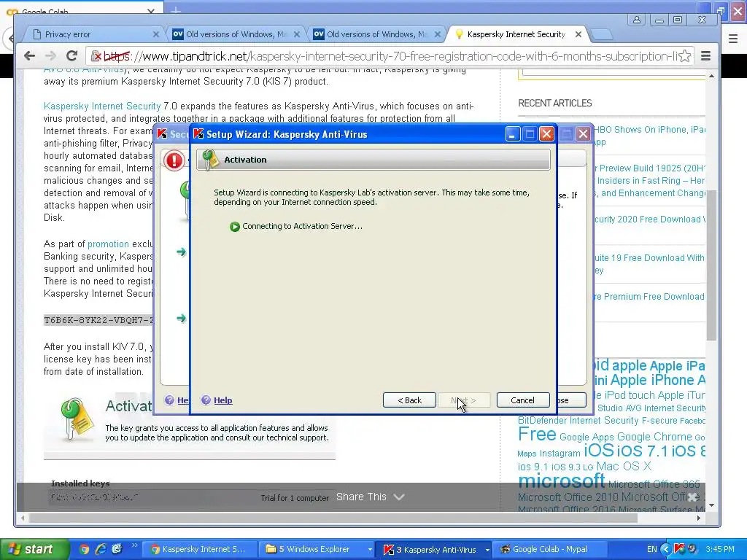747x560 pixels.
Task: Click the Help link in Setup Wizard
Action: click(x=223, y=400)
